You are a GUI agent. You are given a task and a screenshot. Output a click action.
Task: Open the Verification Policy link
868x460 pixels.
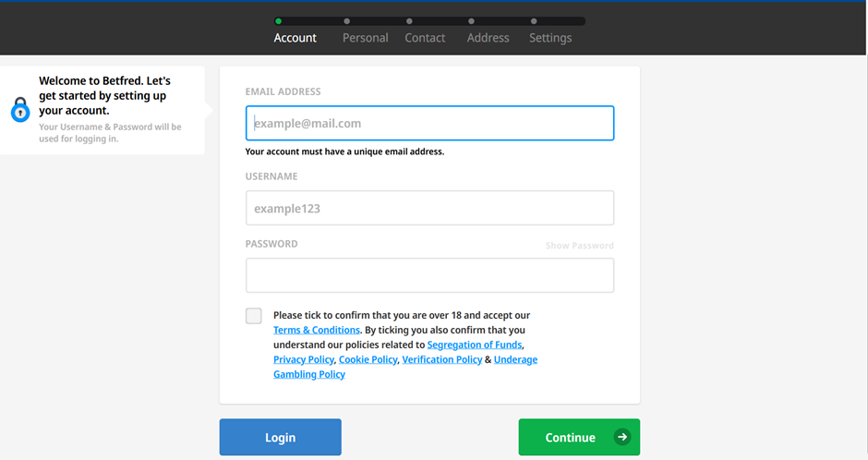(442, 360)
